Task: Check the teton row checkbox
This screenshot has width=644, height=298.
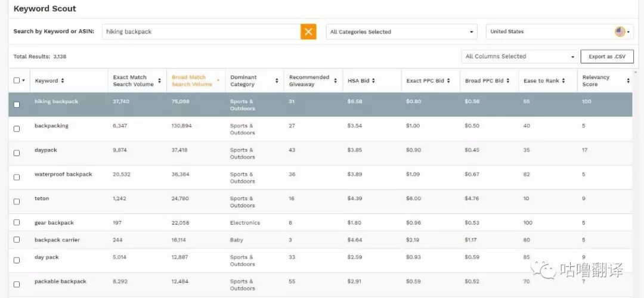Action: 17,201
